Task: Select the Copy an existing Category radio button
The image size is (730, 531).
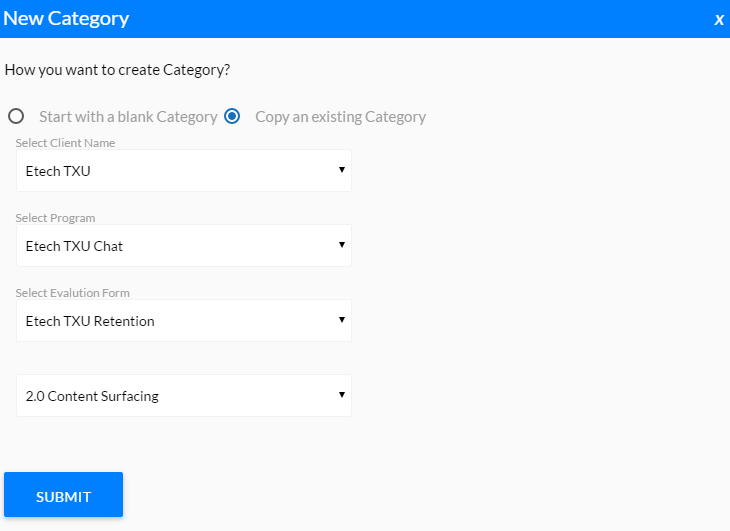Action: tap(232, 116)
